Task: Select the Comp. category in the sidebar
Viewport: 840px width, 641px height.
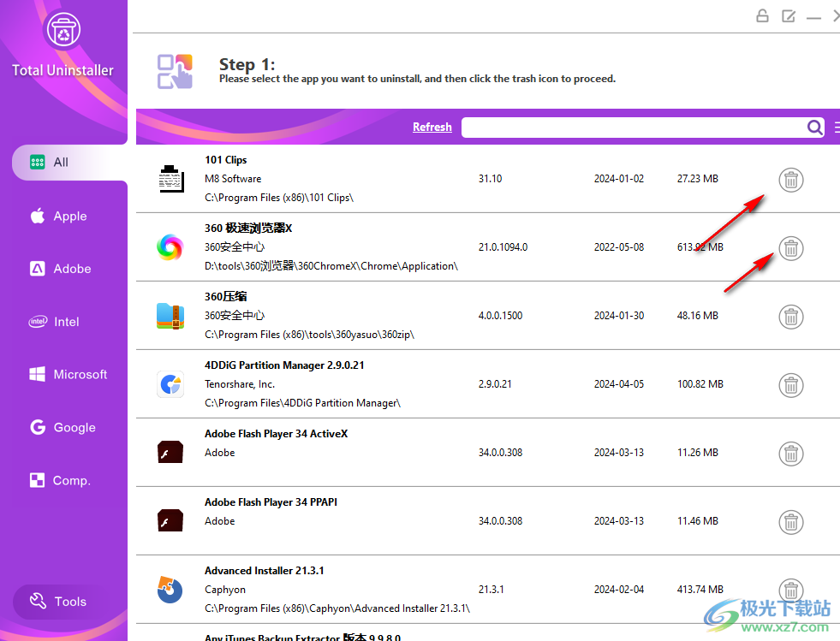Action: tap(60, 480)
